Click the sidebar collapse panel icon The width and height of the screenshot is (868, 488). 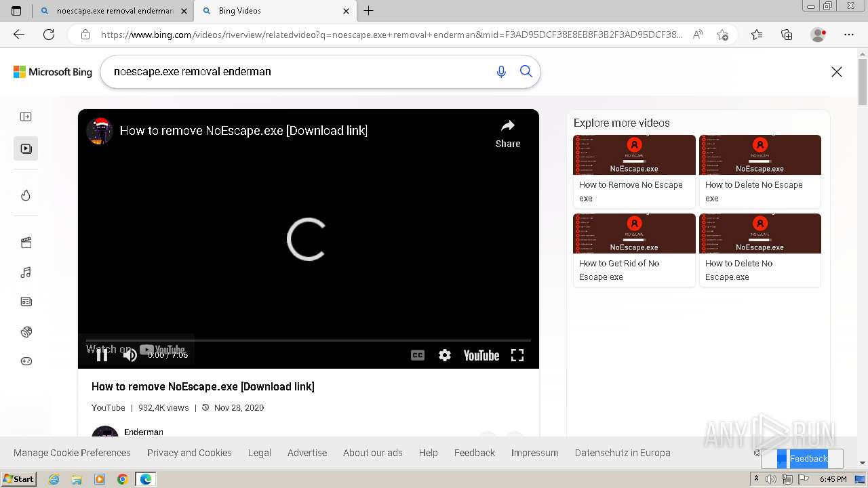[26, 117]
